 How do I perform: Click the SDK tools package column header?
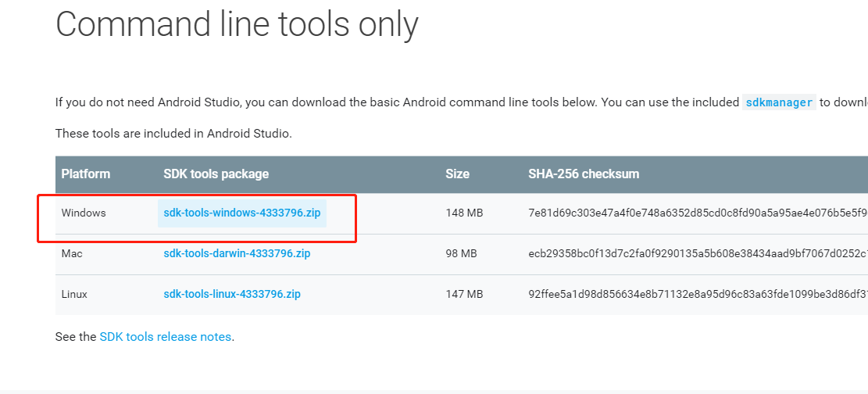click(x=216, y=174)
